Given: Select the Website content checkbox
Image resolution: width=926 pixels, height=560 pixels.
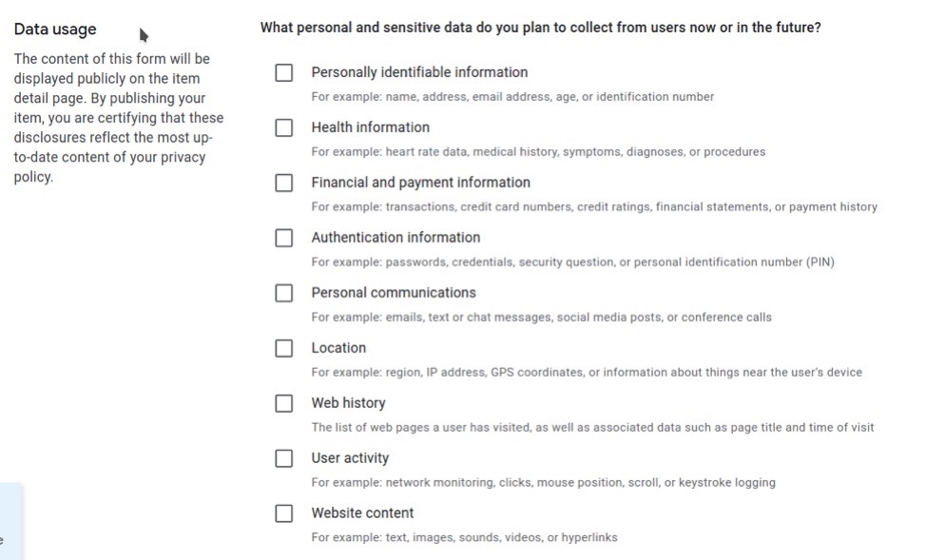Looking at the screenshot, I should (284, 514).
